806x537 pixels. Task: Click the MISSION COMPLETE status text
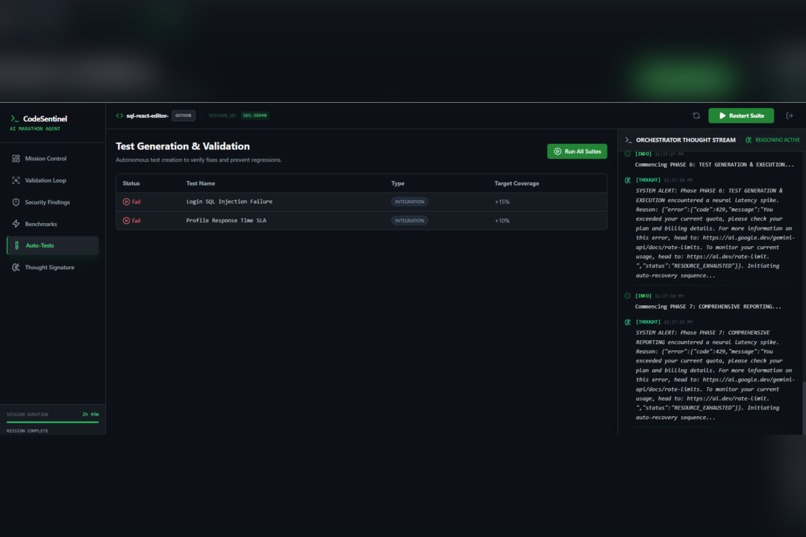click(27, 431)
